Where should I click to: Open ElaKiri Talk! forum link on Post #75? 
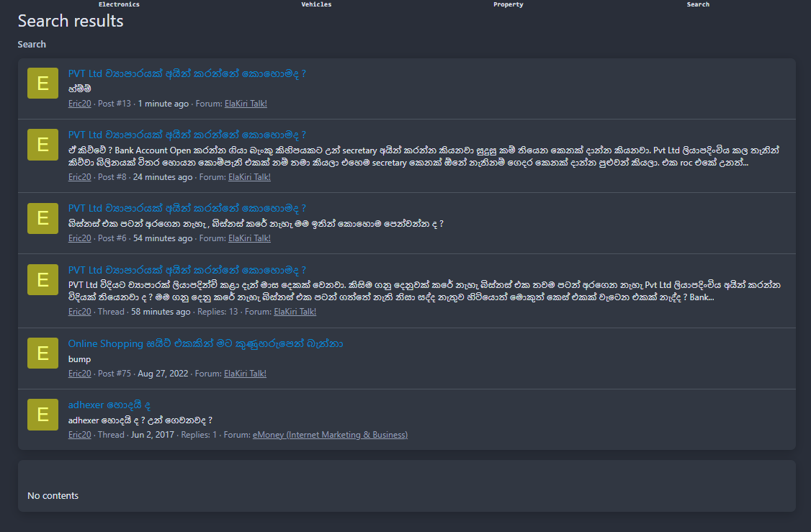(245, 374)
